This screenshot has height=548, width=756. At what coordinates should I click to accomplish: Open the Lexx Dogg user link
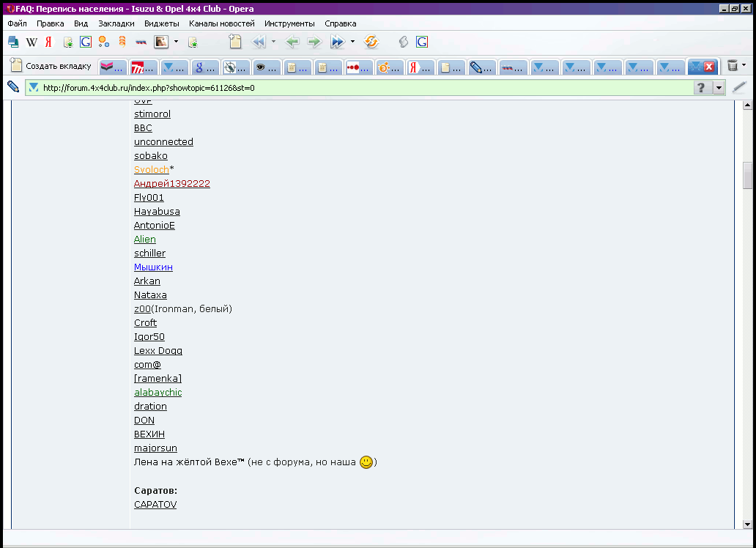tap(158, 351)
